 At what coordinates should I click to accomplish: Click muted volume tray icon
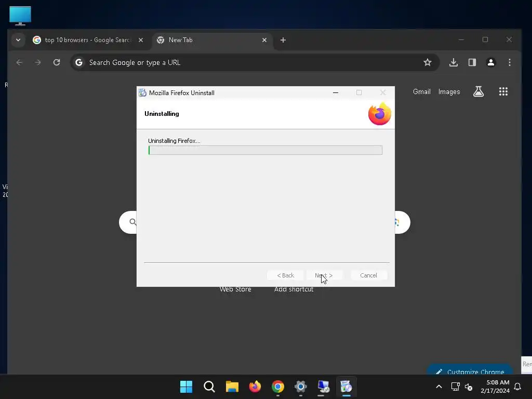pyautogui.click(x=469, y=387)
